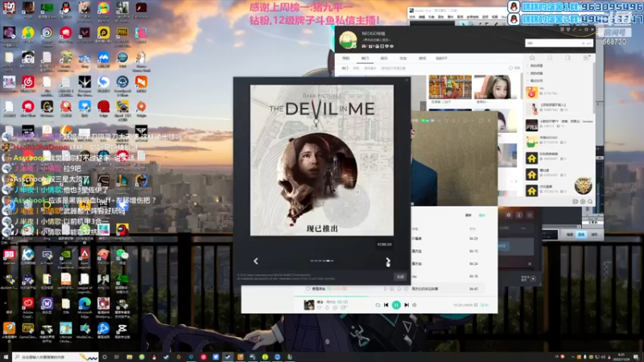Click settings gear in dark panel behind YY
The height and width of the screenshot is (362, 644).
point(509,215)
